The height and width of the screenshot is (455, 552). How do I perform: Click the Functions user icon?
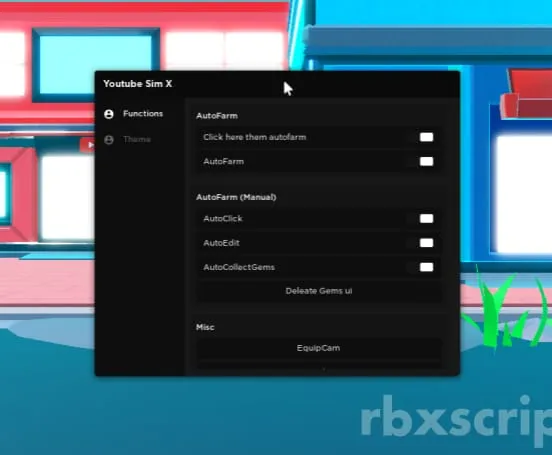coord(109,114)
